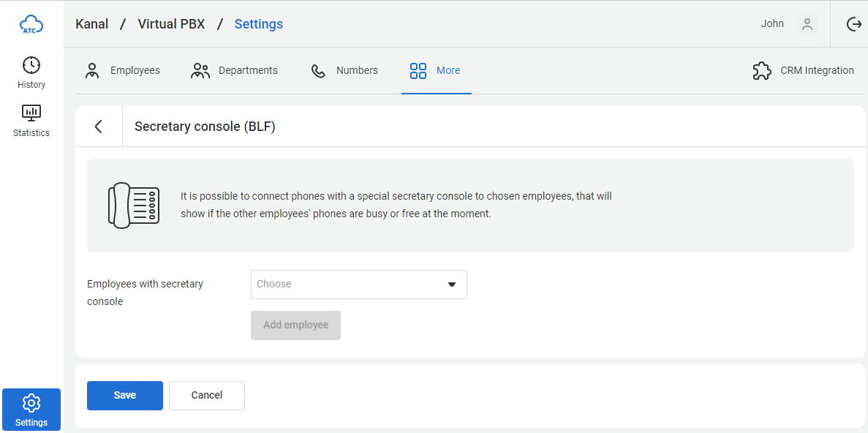Open Statistics from the sidebar
868x433 pixels.
(31, 121)
